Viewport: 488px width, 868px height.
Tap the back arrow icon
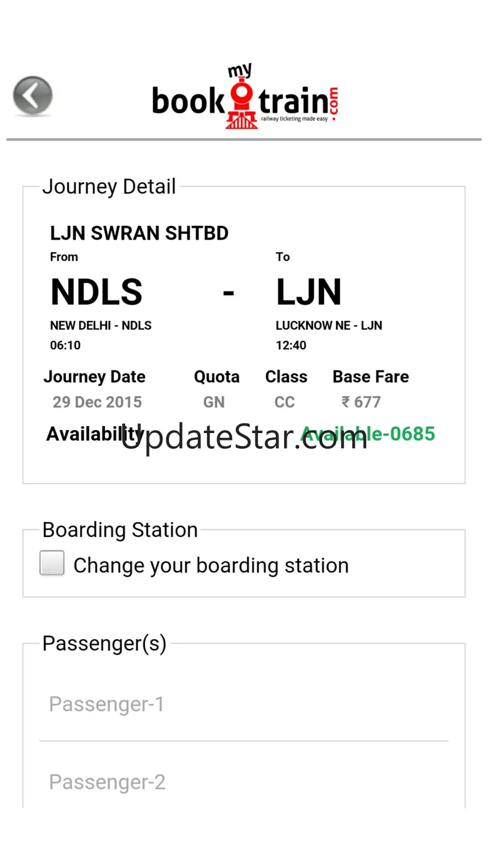[33, 96]
